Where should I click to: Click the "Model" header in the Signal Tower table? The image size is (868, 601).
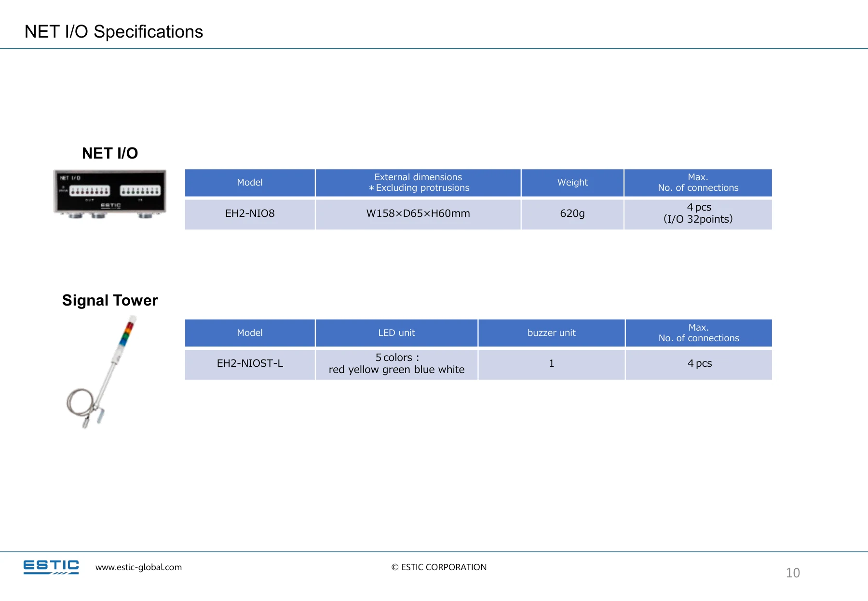pos(250,333)
